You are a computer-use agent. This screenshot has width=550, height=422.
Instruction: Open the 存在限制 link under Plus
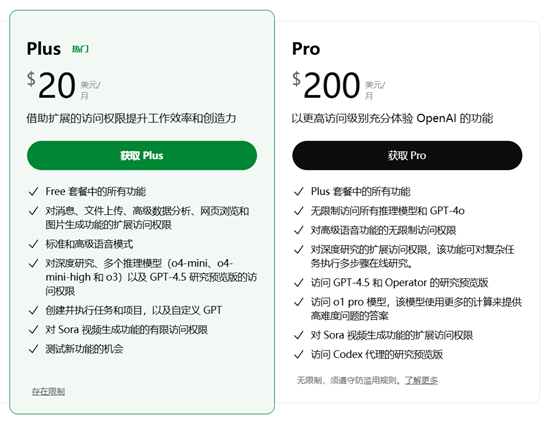click(x=48, y=391)
